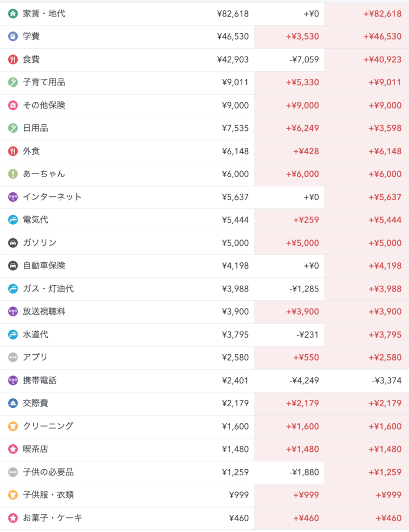This screenshot has width=409, height=532.
Task: Click the green exclamation icon for あーちゃん
Action: (x=13, y=174)
